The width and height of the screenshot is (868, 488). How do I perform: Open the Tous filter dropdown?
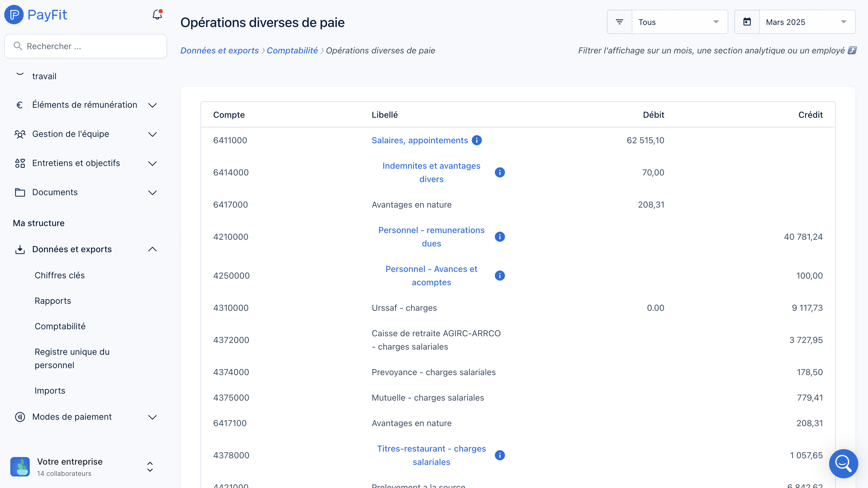pos(679,22)
